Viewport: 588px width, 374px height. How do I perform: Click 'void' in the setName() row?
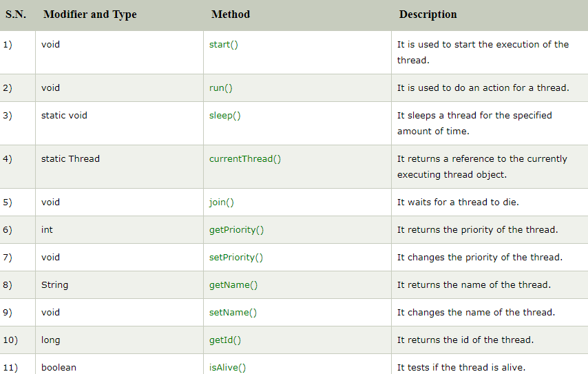point(51,313)
